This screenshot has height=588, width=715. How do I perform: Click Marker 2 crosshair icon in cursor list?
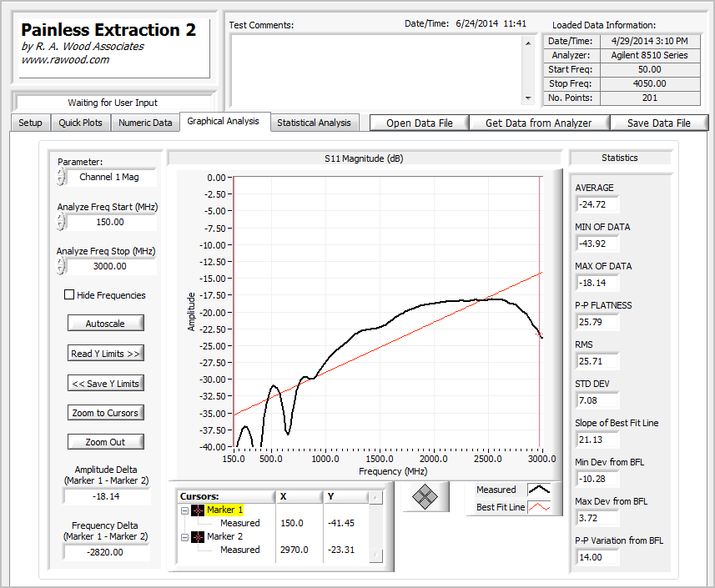tap(198, 537)
